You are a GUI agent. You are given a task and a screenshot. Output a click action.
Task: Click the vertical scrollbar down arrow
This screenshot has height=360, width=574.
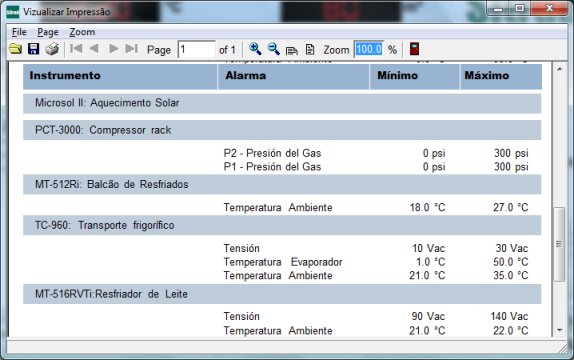click(559, 330)
